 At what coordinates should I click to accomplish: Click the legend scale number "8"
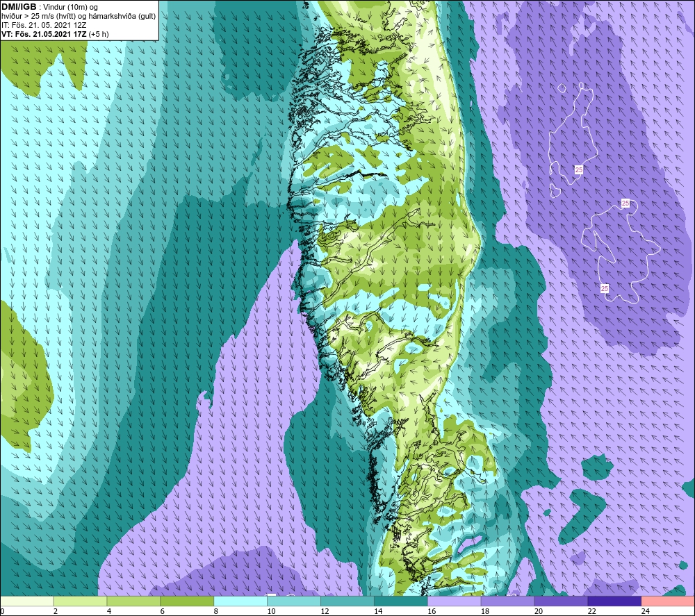pos(216,611)
